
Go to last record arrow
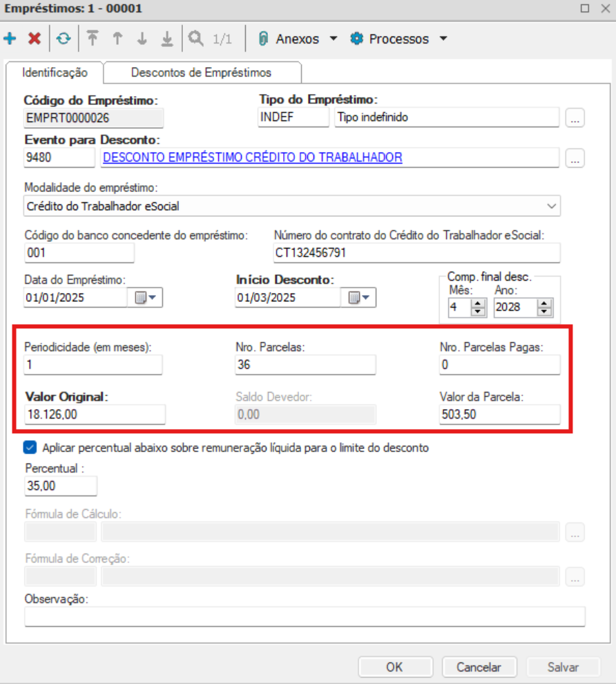(x=167, y=39)
